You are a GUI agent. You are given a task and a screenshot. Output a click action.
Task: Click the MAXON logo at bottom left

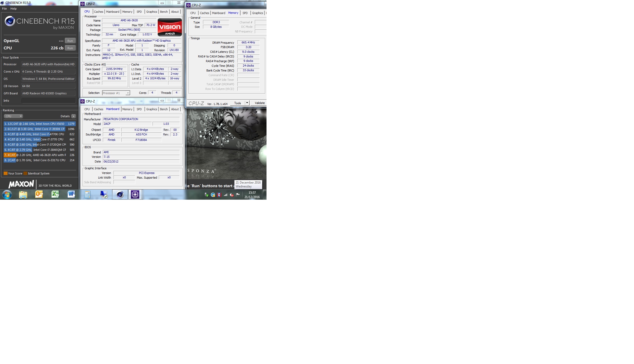coord(21,184)
